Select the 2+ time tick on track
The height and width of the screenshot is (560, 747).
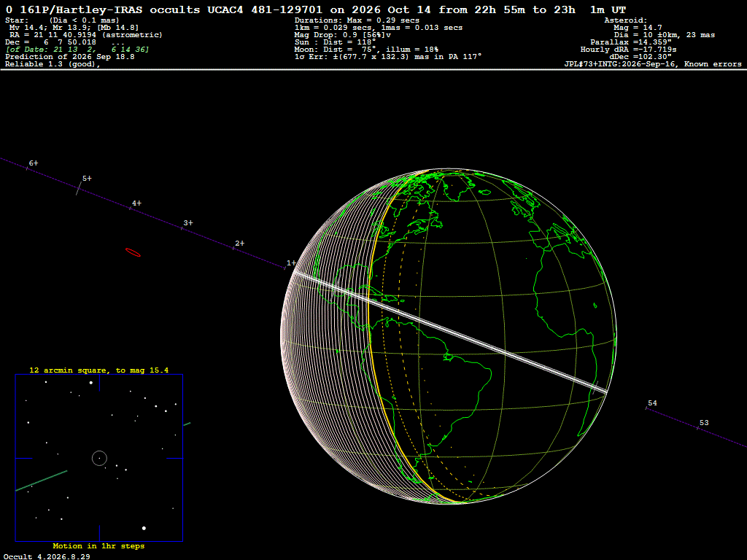coord(239,244)
